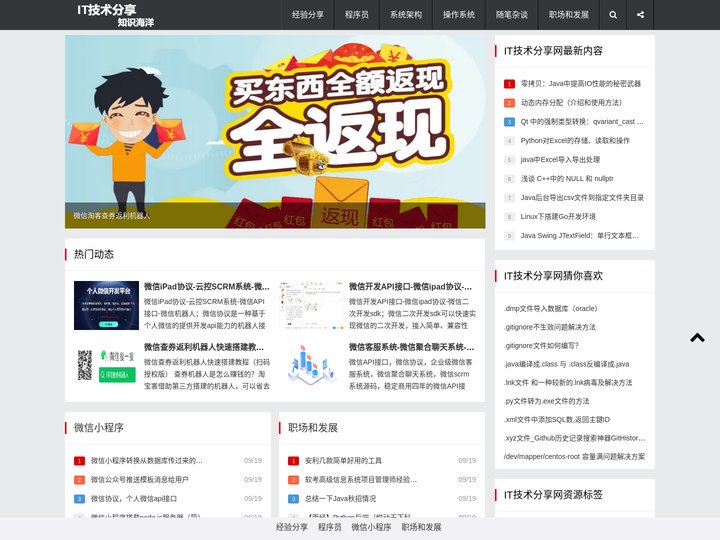
Task: Open article 微信iPad协议-云控SCRM系统
Action: [207, 287]
